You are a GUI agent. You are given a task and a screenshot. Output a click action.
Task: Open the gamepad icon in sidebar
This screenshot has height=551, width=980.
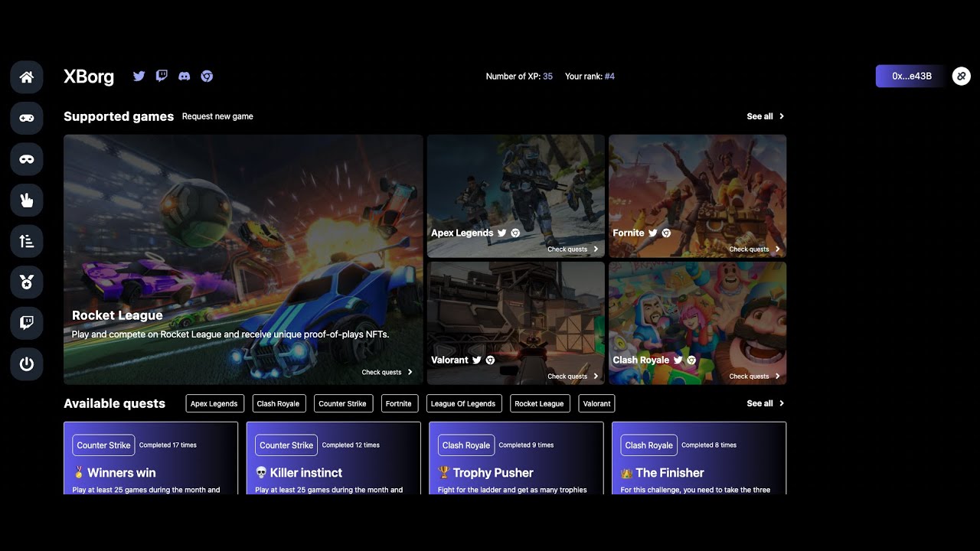point(27,118)
